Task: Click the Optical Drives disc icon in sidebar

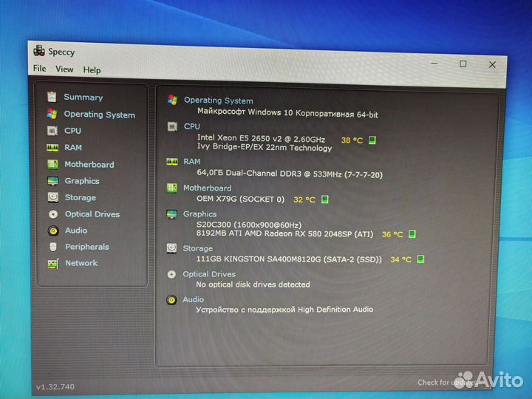Action: coord(53,214)
